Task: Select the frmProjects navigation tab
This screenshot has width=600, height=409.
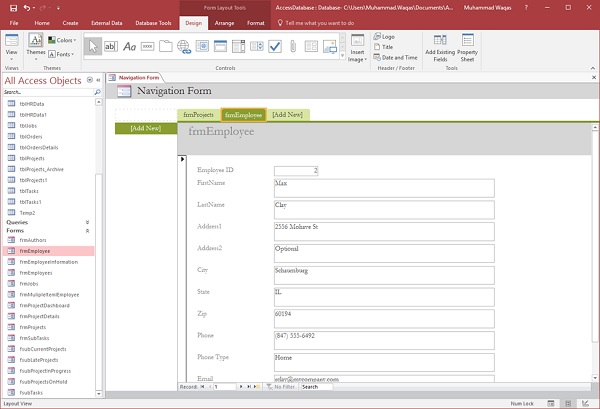Action: 198,115
